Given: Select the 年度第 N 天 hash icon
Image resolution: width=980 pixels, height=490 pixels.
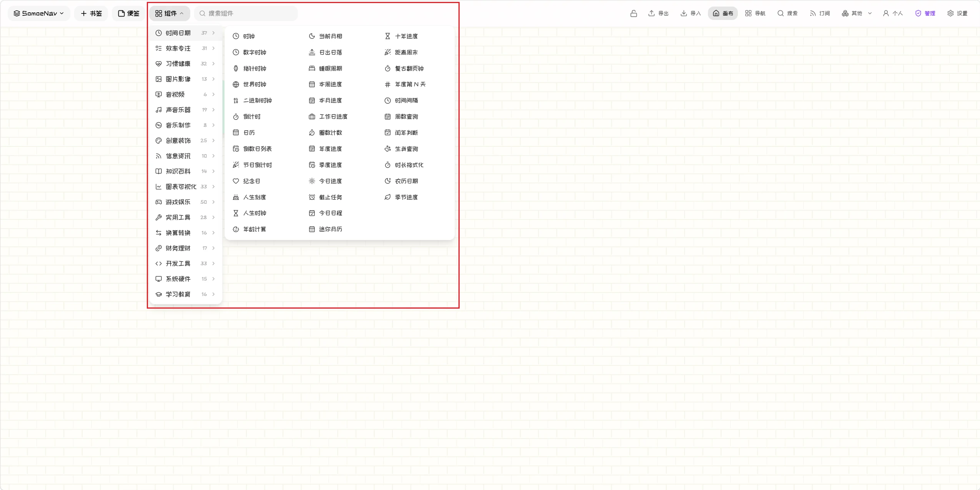Looking at the screenshot, I should (x=387, y=85).
